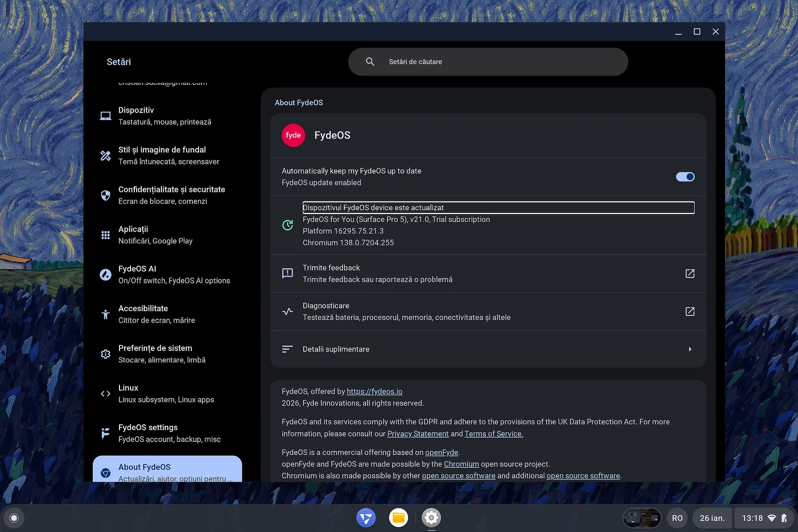This screenshot has height=532, width=798.
Task: Click in the Setări de căutare field
Action: pyautogui.click(x=495, y=62)
